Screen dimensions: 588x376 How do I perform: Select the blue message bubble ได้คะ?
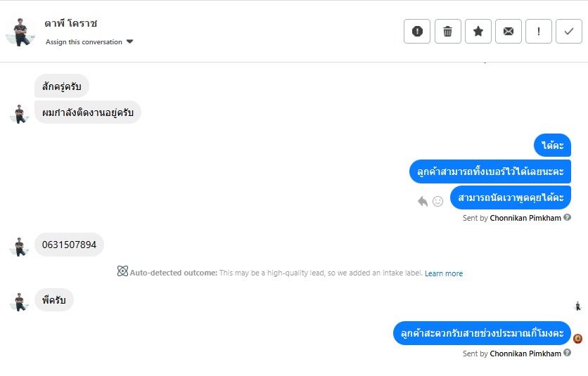[552, 145]
